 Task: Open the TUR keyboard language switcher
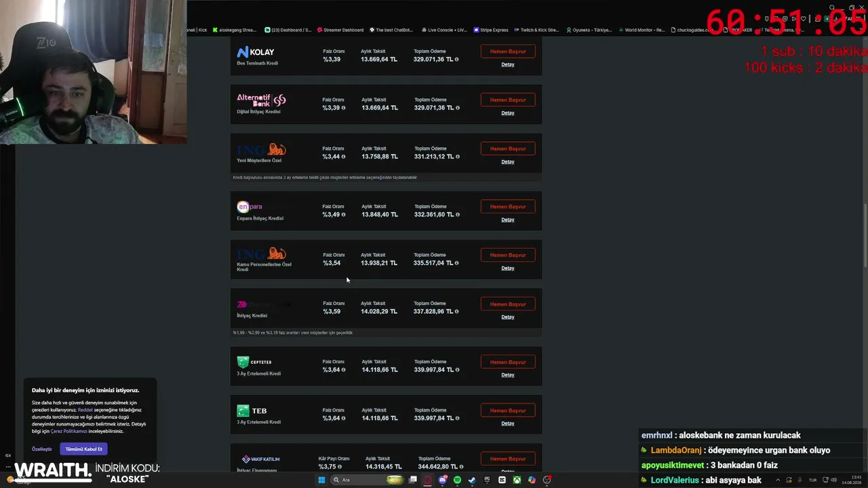[x=812, y=480]
